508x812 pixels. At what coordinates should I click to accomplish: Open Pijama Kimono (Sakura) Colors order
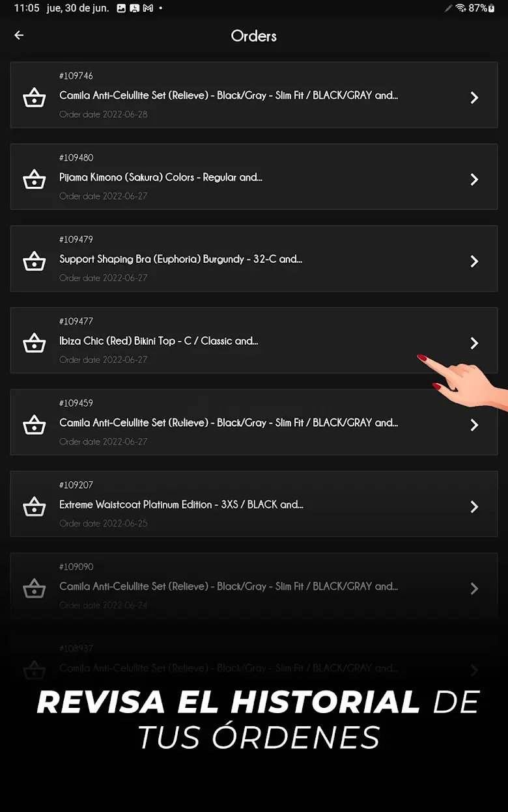[x=254, y=177]
